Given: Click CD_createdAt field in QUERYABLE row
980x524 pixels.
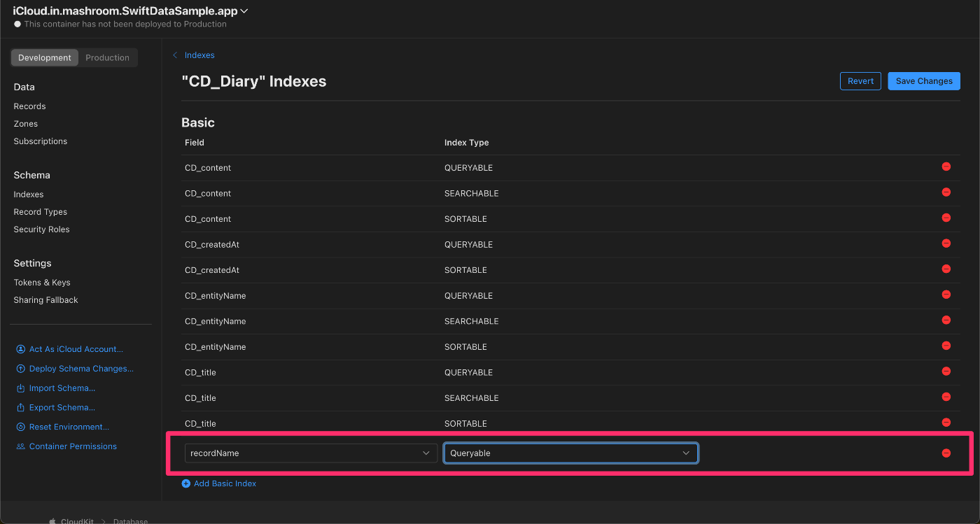Looking at the screenshot, I should pos(212,244).
